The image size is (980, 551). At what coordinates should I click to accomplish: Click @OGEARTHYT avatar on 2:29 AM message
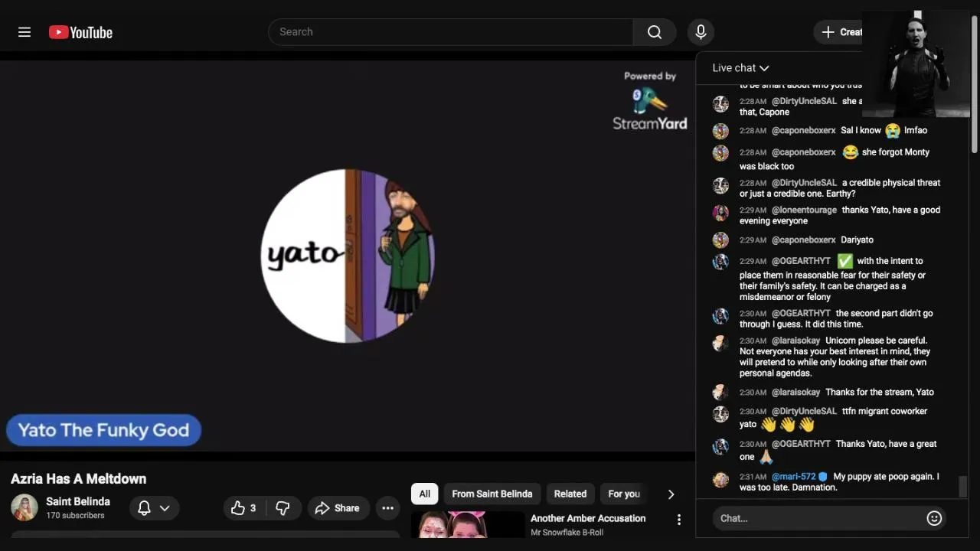(x=720, y=262)
